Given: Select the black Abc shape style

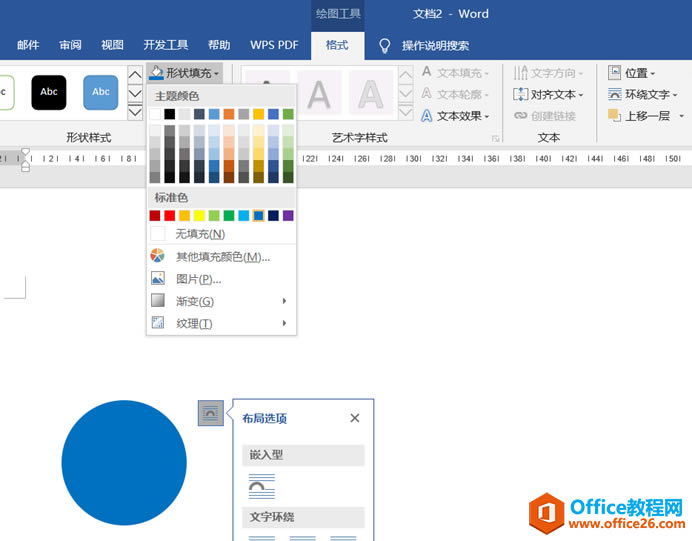Looking at the screenshot, I should pyautogui.click(x=49, y=92).
